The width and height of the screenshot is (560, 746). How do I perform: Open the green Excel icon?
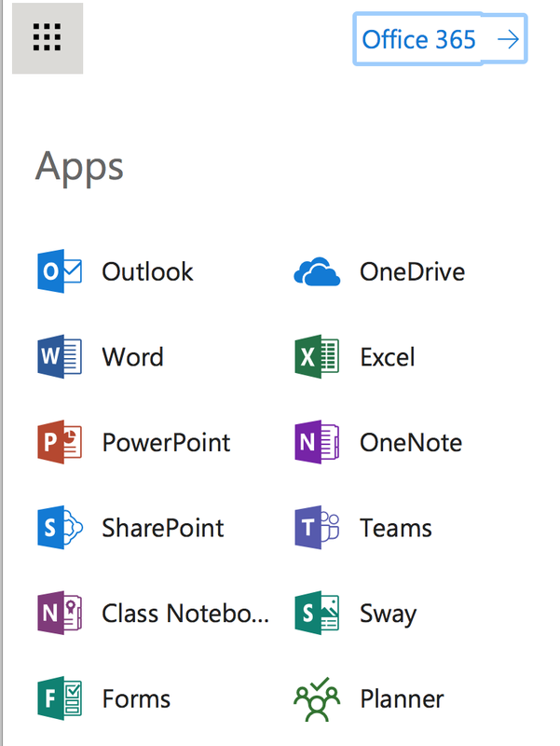[317, 357]
